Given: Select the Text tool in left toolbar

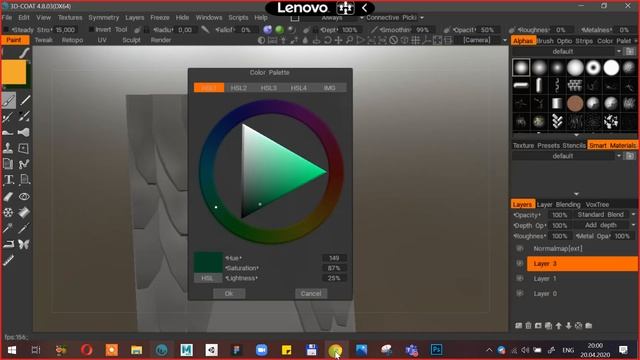Looking at the screenshot, I should pyautogui.click(x=8, y=180).
